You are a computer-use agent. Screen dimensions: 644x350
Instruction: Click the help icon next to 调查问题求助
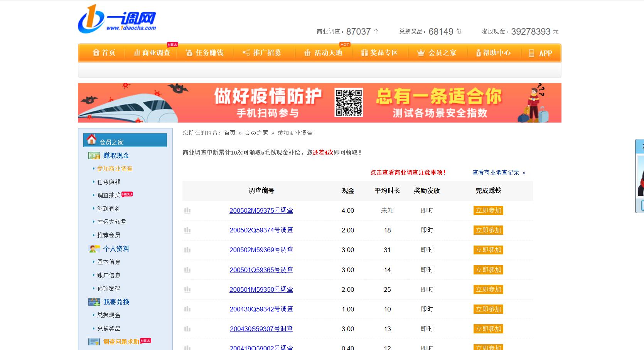(x=93, y=341)
